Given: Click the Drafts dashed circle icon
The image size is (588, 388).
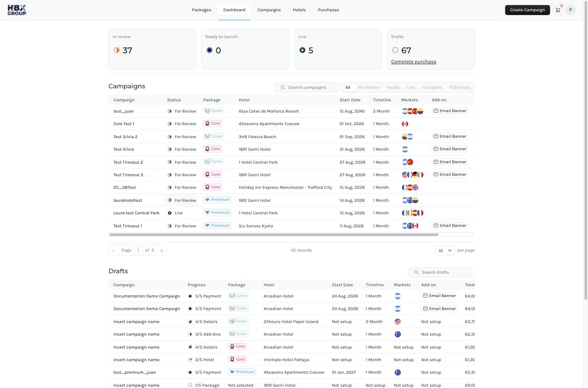Looking at the screenshot, I should (395, 50).
